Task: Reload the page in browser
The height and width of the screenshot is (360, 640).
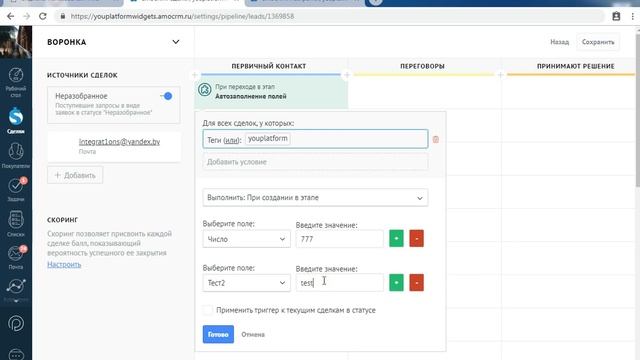Action: [x=42, y=16]
